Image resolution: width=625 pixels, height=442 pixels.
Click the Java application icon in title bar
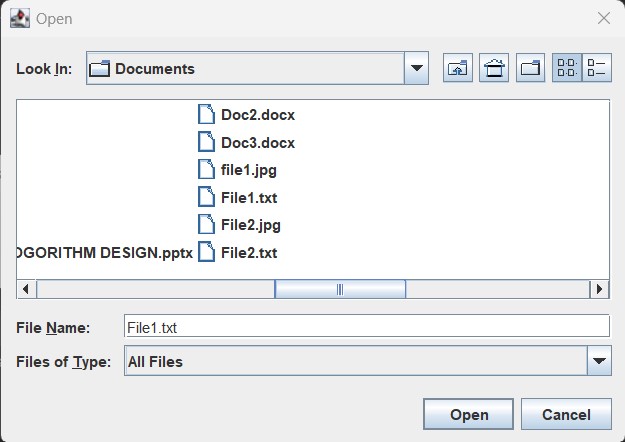click(20, 18)
